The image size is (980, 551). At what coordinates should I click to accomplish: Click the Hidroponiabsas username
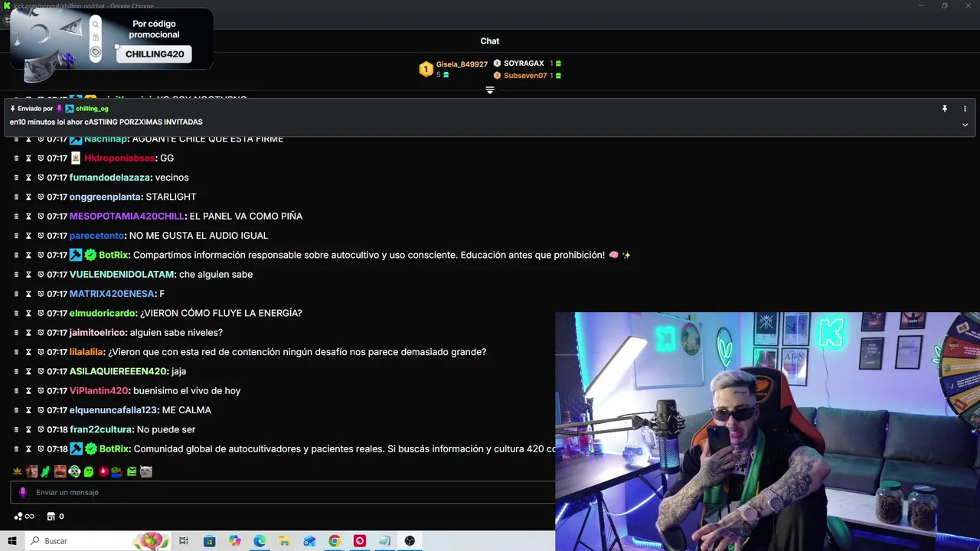click(119, 158)
